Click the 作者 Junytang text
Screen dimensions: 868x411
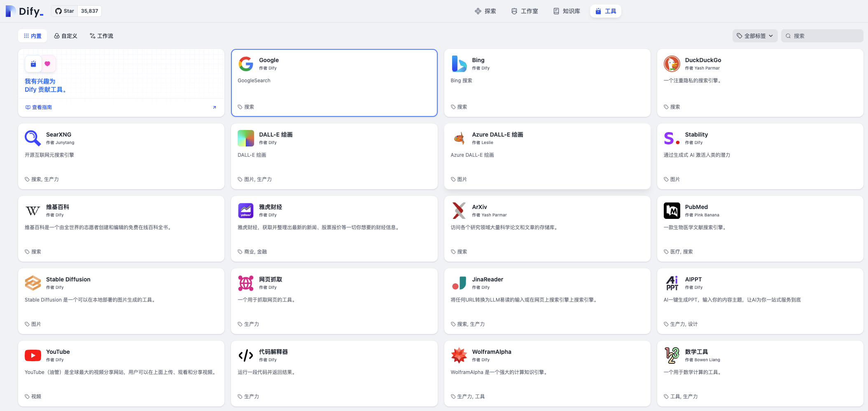pos(60,143)
